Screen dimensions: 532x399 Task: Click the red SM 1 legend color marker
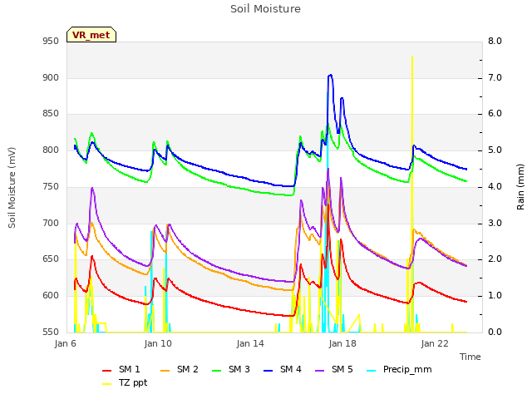coord(107,371)
